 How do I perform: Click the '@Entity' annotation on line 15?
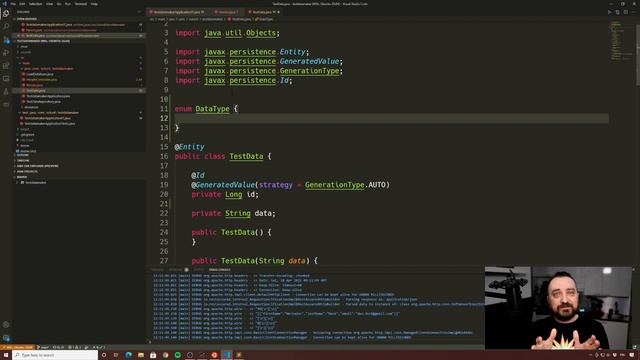[x=189, y=147]
